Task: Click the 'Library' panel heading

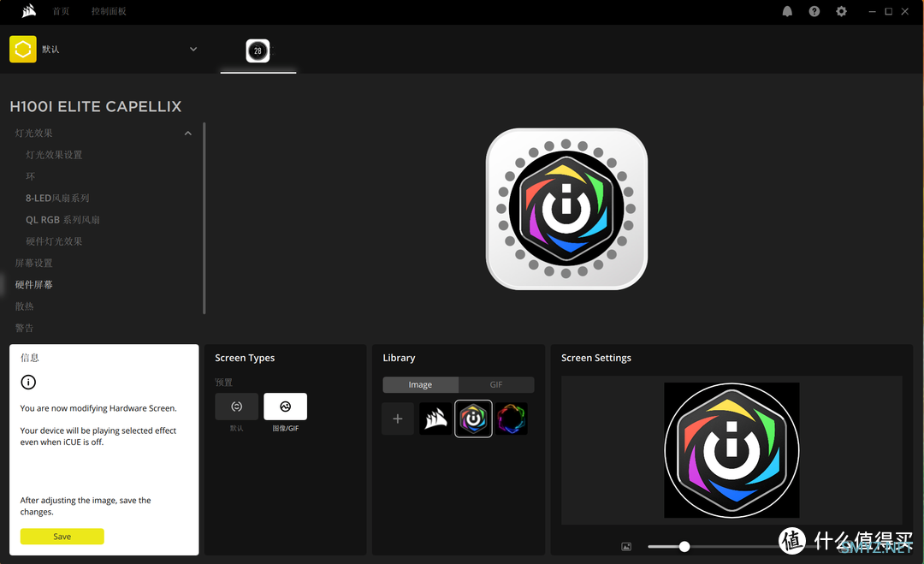Action: (399, 358)
